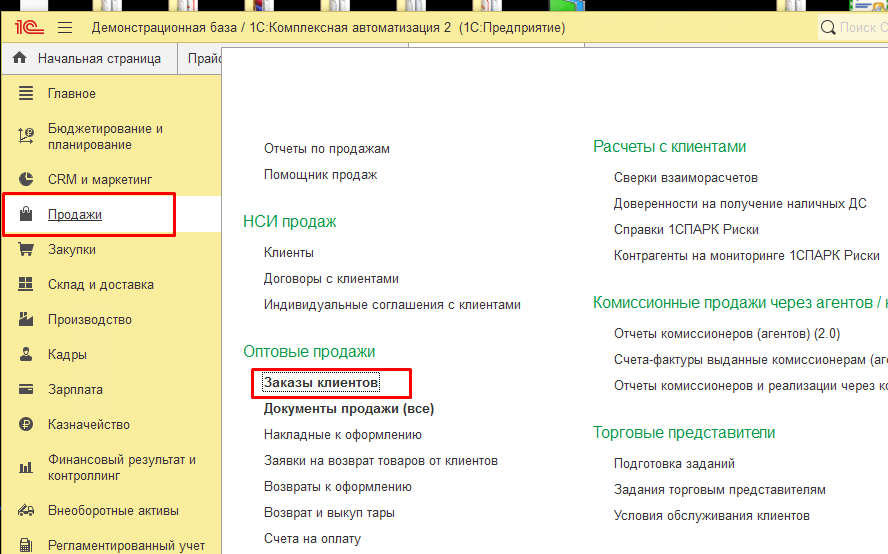Open Заявки на возврат товаров от клиентов
Viewport: 888px width, 554px height.
[x=381, y=461]
